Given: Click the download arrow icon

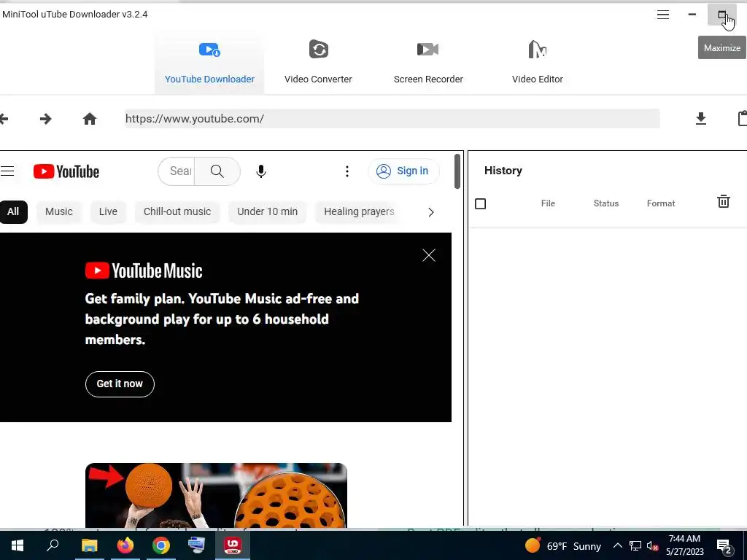Looking at the screenshot, I should point(701,119).
